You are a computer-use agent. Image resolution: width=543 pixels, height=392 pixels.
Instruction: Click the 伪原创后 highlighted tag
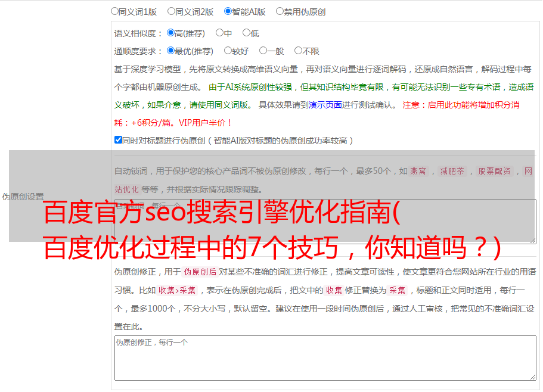(200, 272)
